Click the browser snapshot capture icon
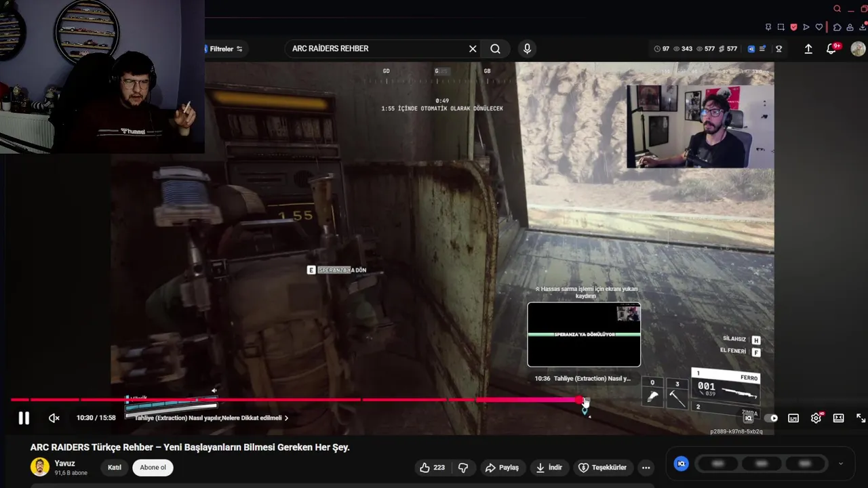868x488 pixels. [x=781, y=27]
